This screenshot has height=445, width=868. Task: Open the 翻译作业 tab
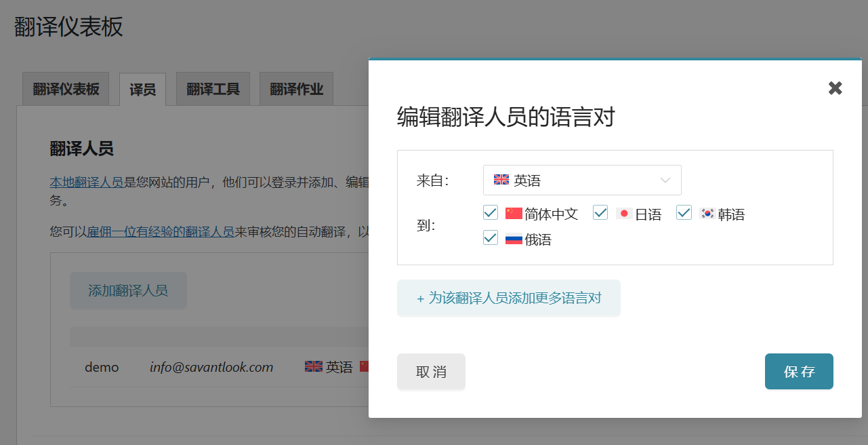296,90
